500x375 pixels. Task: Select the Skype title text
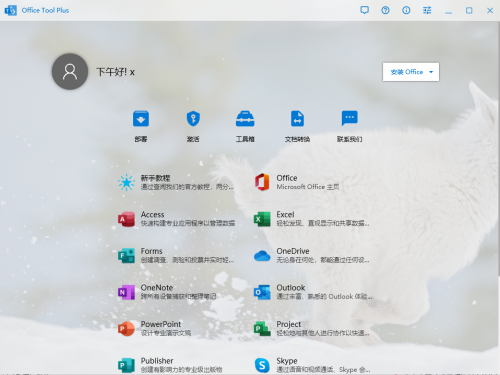point(287,361)
